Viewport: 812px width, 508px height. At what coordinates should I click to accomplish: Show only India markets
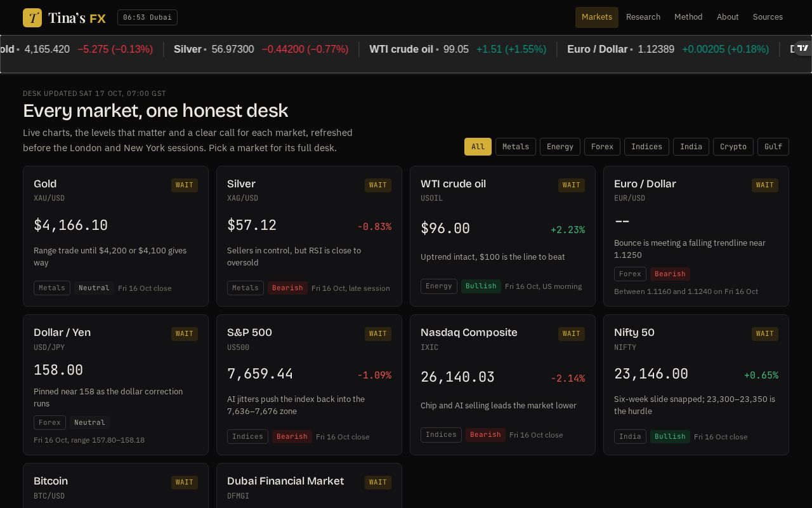[x=691, y=147]
